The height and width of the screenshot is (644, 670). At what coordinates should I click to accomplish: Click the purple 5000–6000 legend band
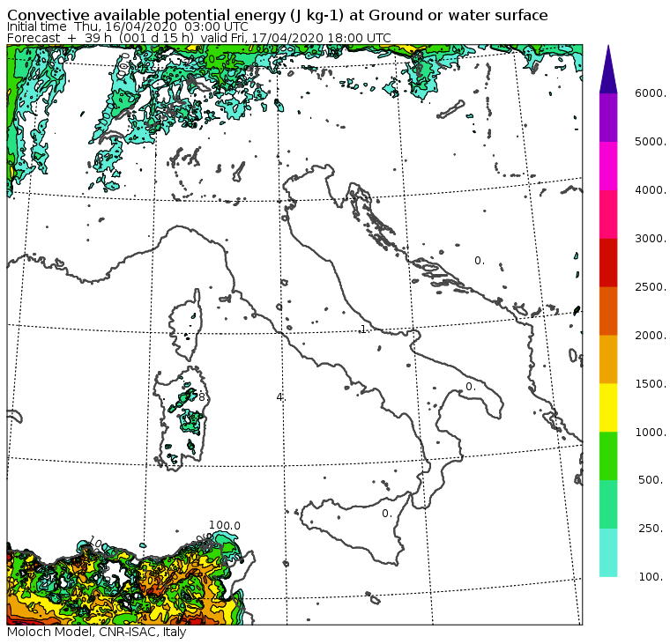608,117
